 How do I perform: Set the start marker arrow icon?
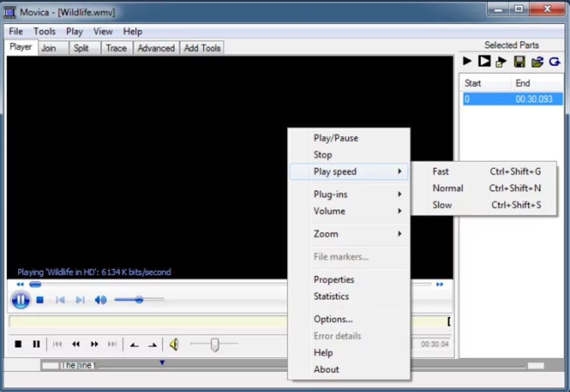[x=134, y=344]
